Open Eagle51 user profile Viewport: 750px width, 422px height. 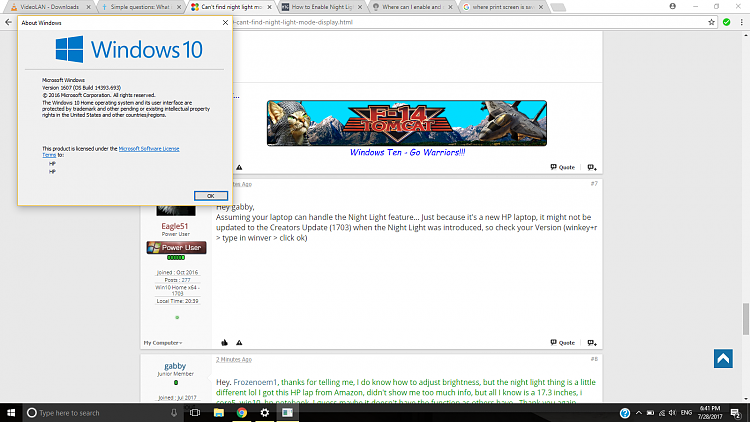tap(175, 226)
